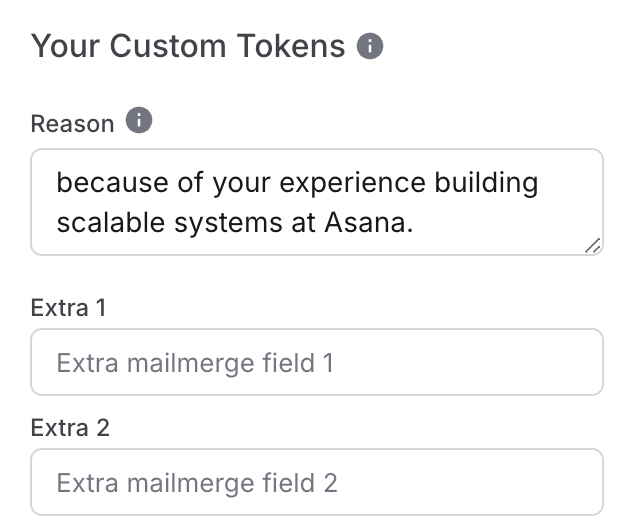Click the word "experience" in Reason text

353,184
